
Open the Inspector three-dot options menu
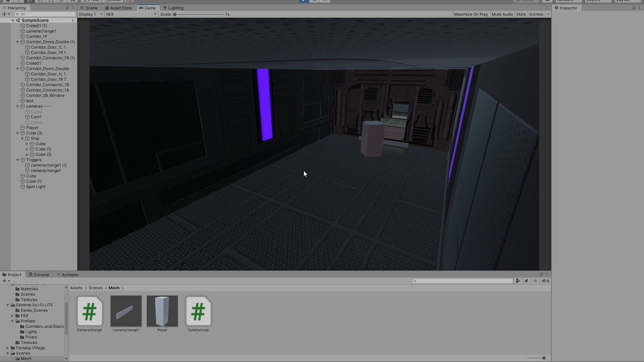[639, 8]
